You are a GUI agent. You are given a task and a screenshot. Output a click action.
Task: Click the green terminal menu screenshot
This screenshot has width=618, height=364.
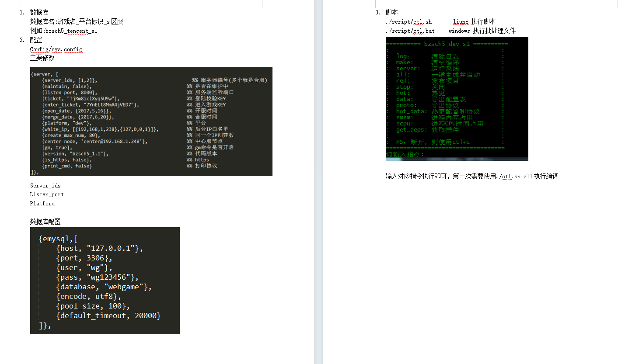457,98
